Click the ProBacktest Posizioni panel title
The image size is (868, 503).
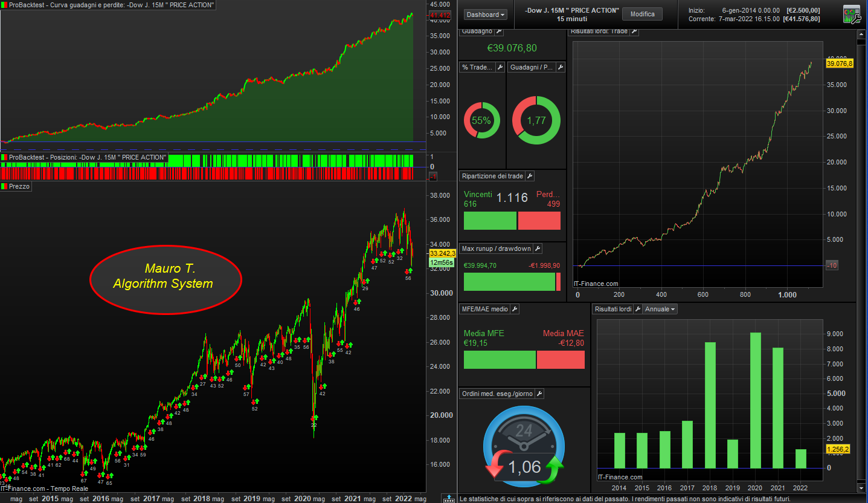88,157
